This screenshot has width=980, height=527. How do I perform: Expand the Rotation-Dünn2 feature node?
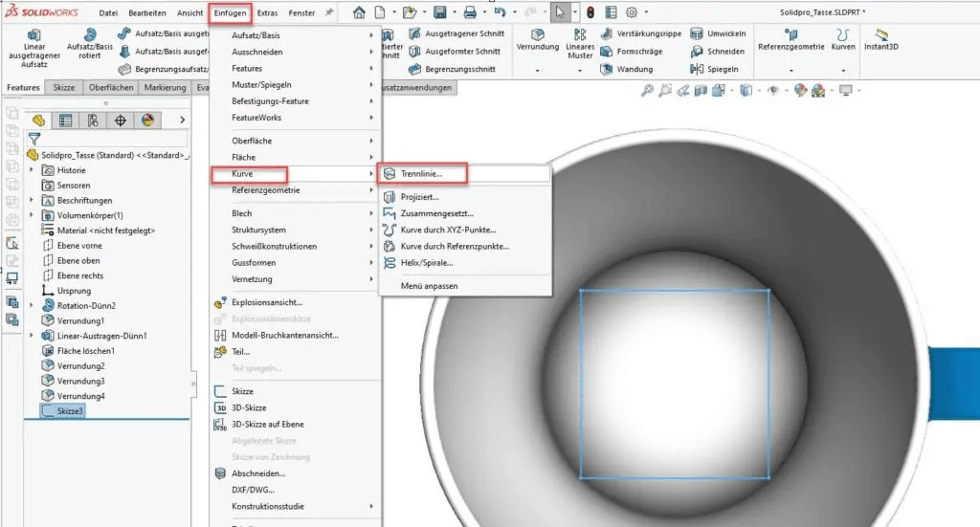click(x=33, y=305)
